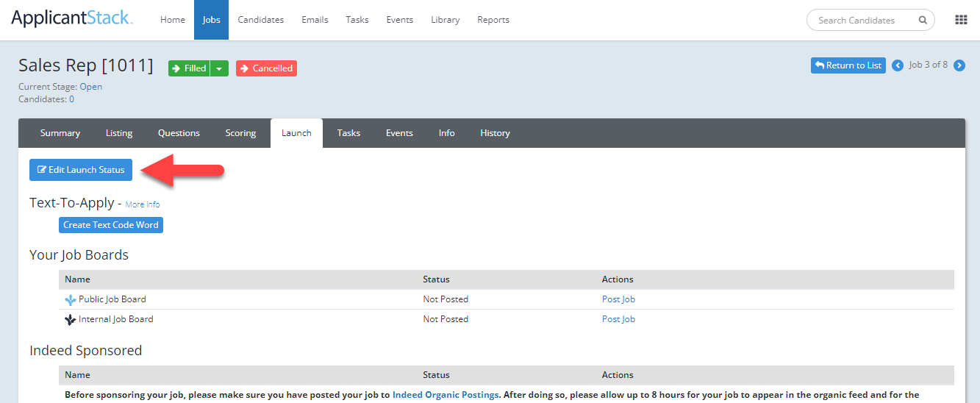Click the Internal Job Board name
980x403 pixels.
tap(116, 319)
